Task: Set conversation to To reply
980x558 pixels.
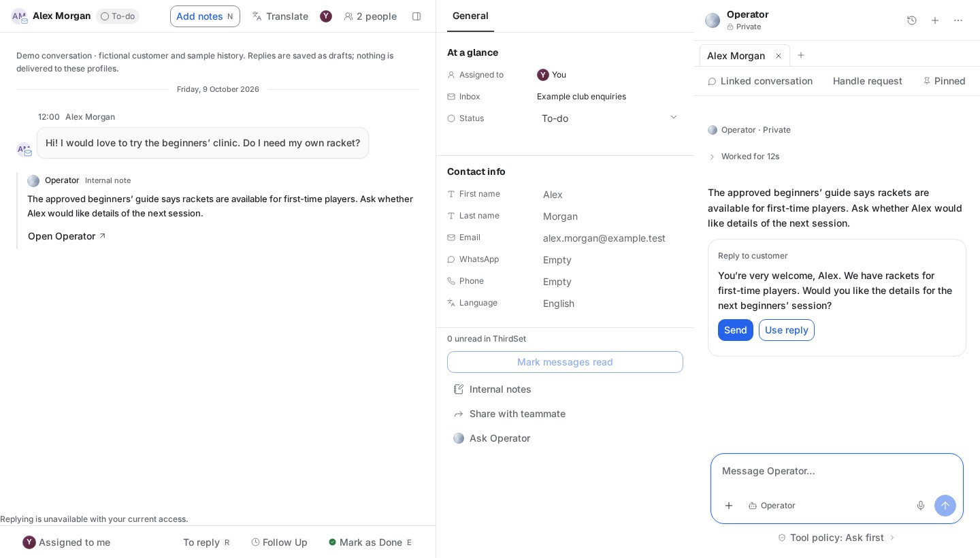Action: click(206, 542)
